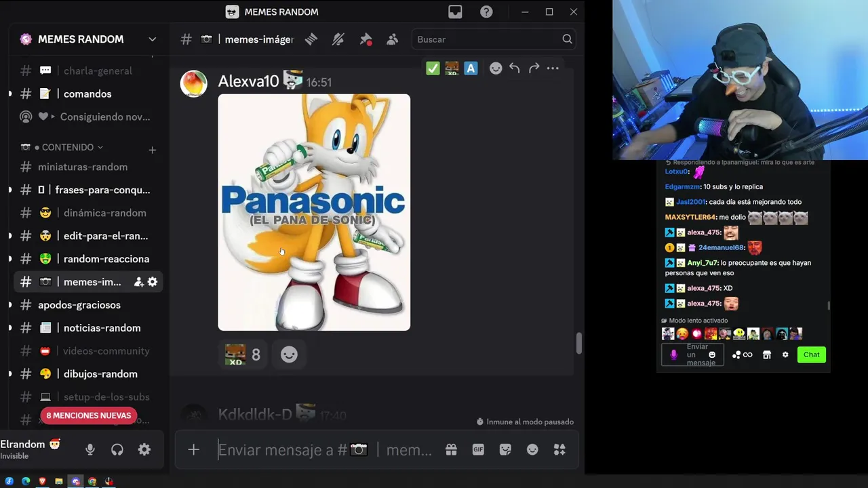Open the threads icon in channel header

(x=311, y=39)
